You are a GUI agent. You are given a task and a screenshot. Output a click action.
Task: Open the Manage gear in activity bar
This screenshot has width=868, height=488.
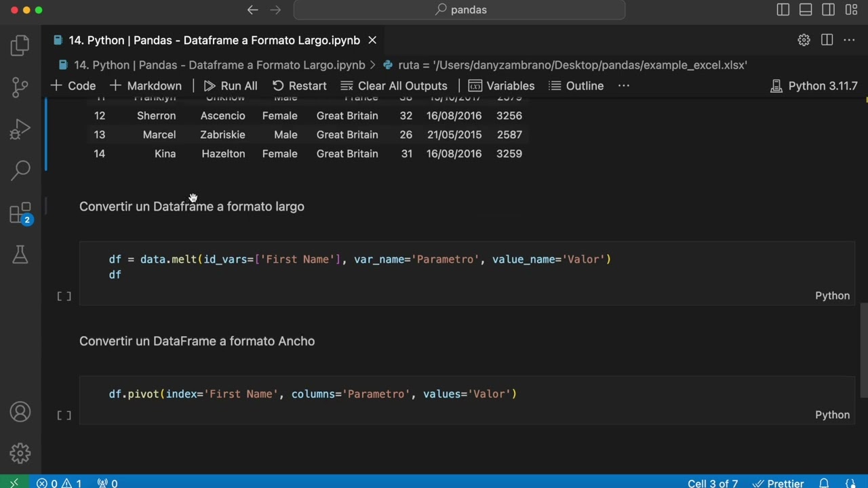coord(20,453)
